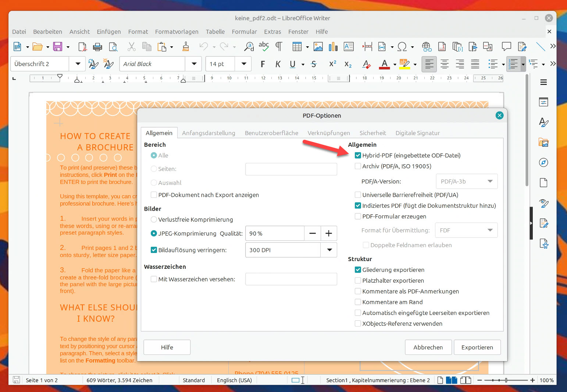The height and width of the screenshot is (392, 567).
Task: Open the Überschrift 2 paragraph style dropdown
Action: pyautogui.click(x=78, y=64)
